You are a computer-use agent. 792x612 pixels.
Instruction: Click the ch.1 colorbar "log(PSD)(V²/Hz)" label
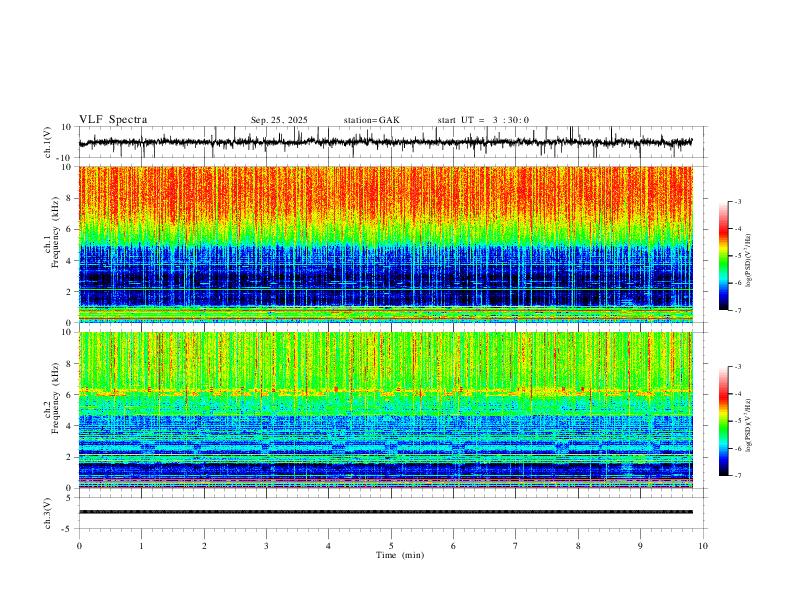[x=749, y=261]
